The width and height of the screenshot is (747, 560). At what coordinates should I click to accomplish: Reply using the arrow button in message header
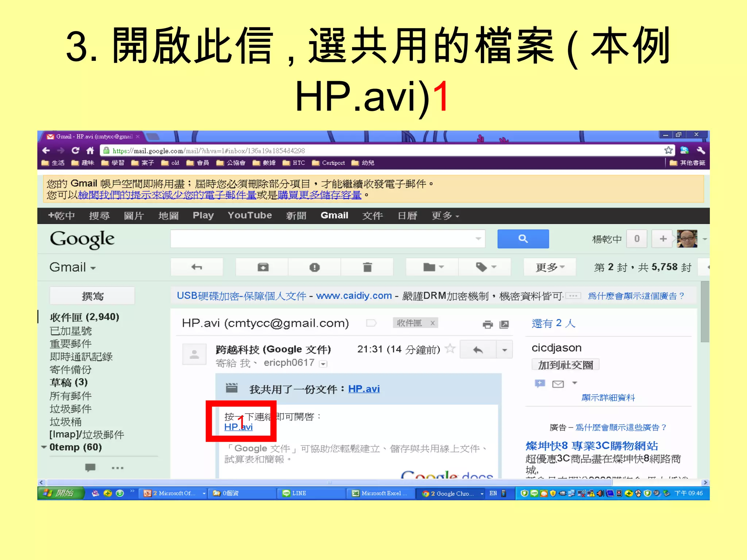tap(478, 350)
